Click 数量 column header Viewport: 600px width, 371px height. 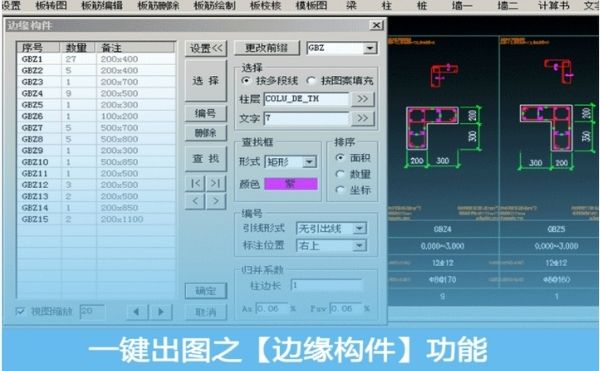coord(78,47)
